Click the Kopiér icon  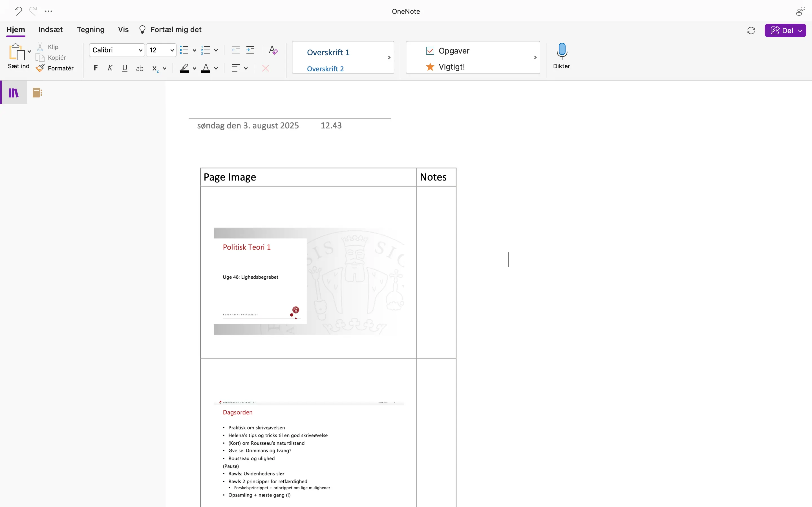pyautogui.click(x=41, y=57)
